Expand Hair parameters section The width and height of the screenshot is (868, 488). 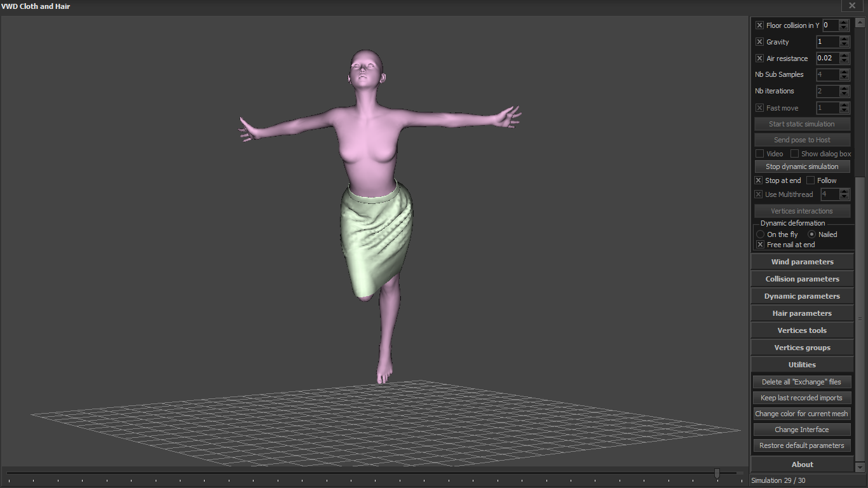[x=802, y=313]
